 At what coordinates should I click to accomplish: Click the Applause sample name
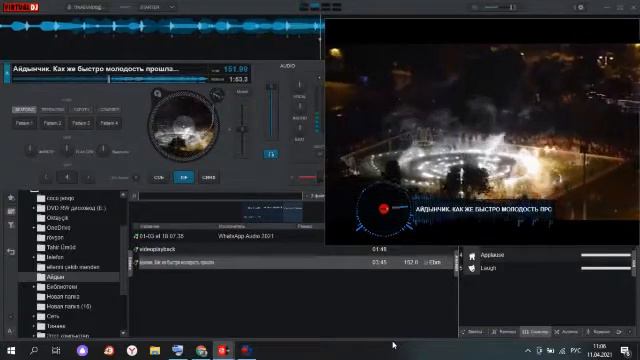pos(492,255)
